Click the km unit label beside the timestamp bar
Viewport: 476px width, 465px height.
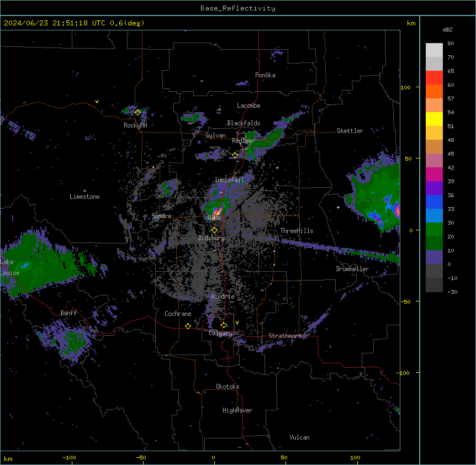click(411, 23)
